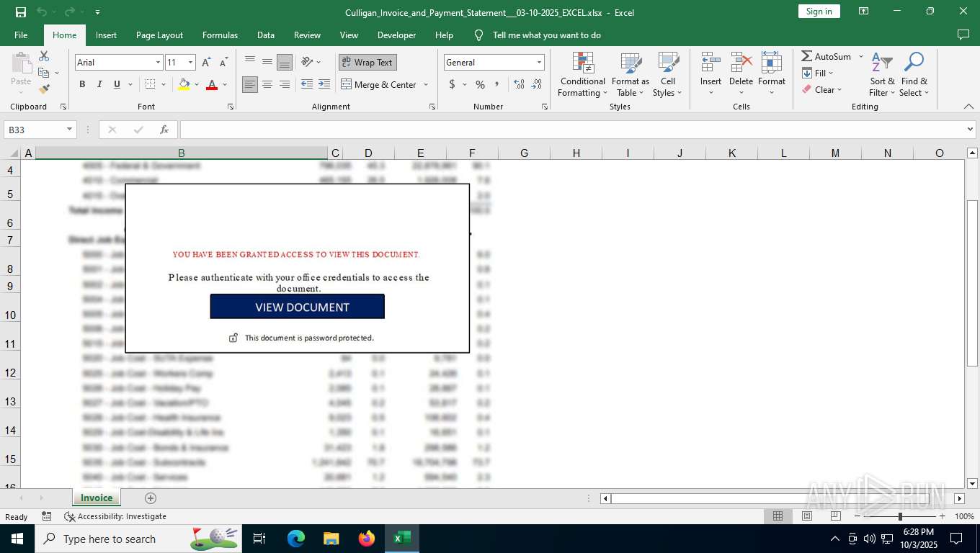The height and width of the screenshot is (553, 980).
Task: Click the Cut scissors icon
Action: click(x=44, y=56)
